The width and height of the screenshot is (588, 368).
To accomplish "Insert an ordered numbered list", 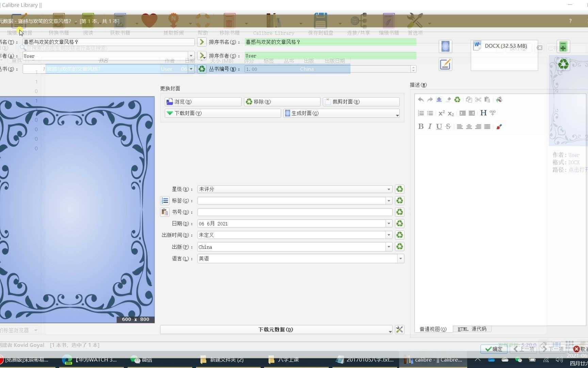I will [421, 113].
